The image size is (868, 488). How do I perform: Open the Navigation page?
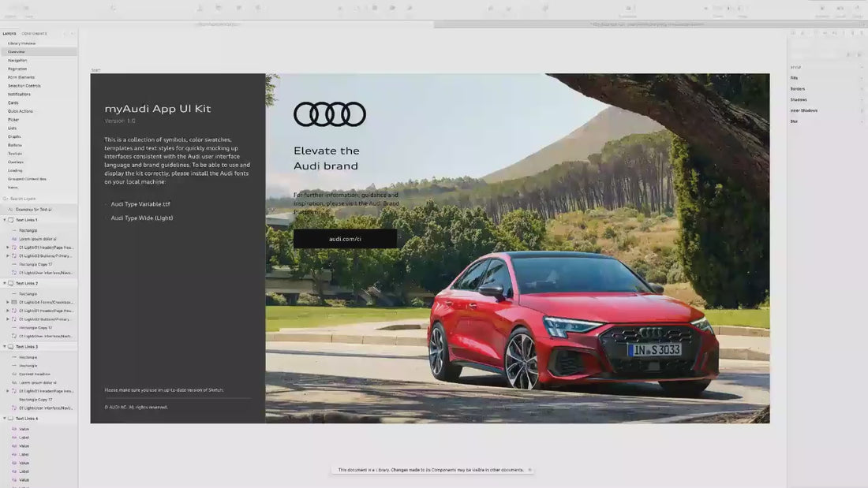(x=17, y=60)
